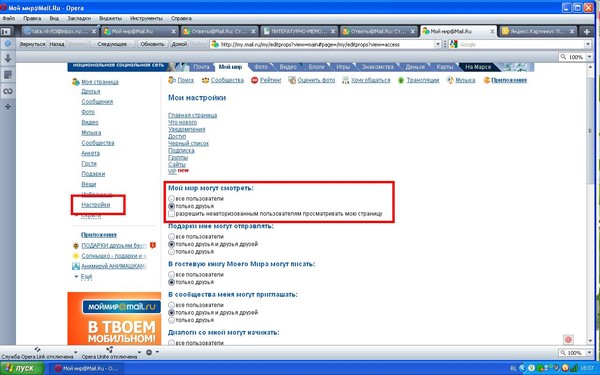Viewport: 600px width, 375px height.
Task: Click the new tab plus button
Action: 587,32
